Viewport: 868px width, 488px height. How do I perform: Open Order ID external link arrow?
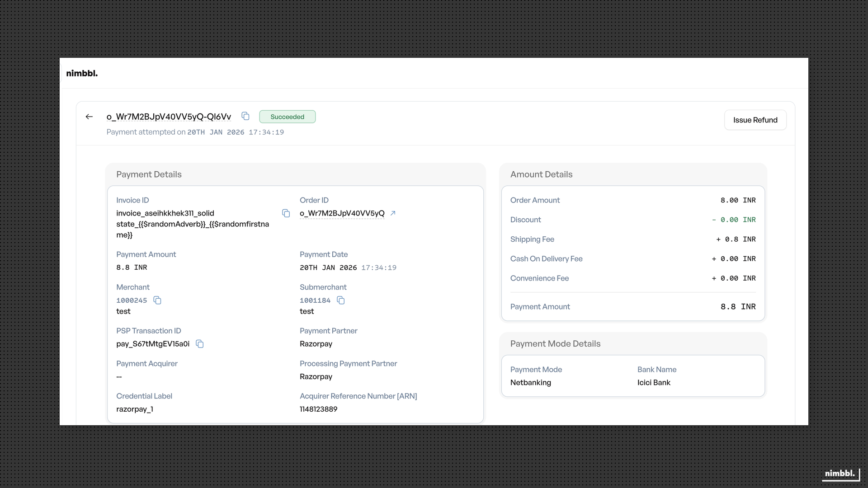tap(393, 213)
